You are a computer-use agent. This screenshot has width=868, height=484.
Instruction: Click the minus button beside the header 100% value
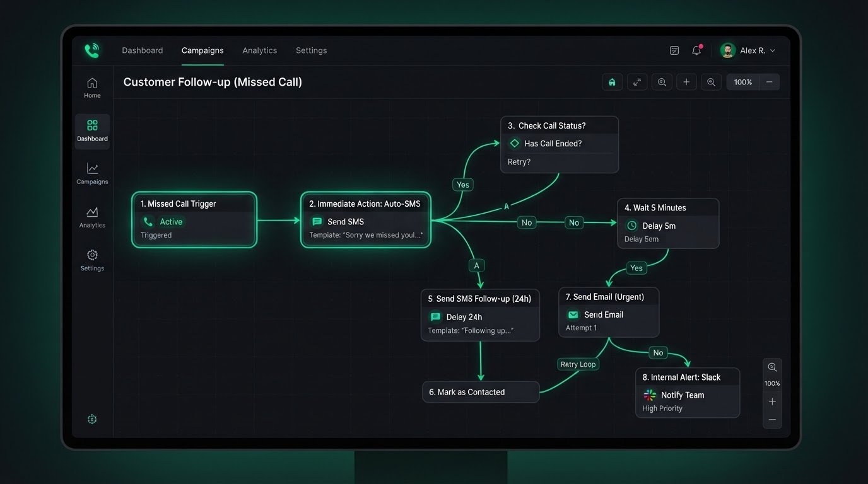click(x=770, y=82)
